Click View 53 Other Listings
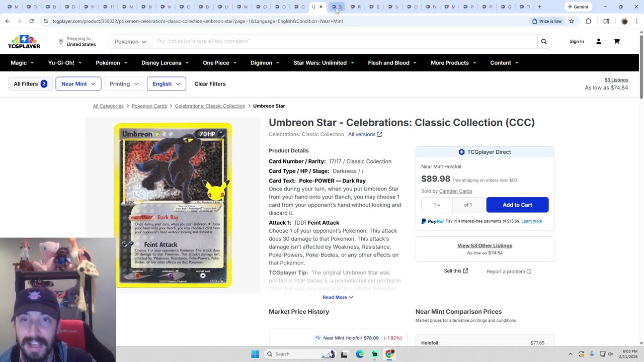Viewport: 644px width, 362px height. tap(485, 245)
